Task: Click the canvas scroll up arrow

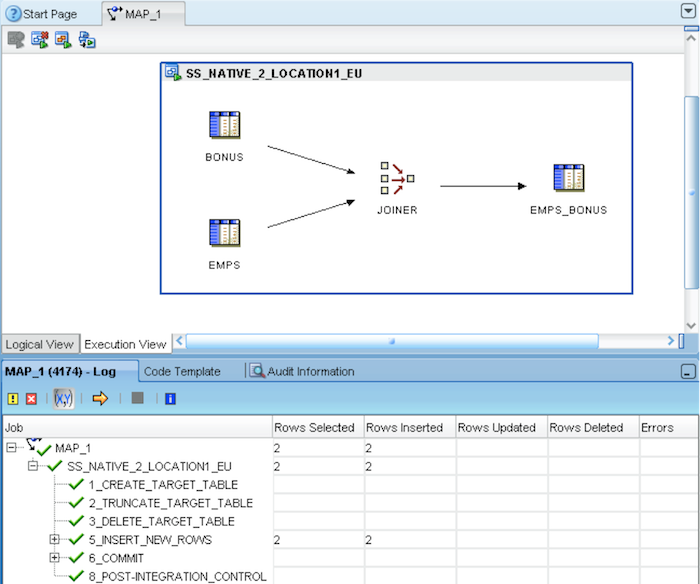Action: point(691,38)
